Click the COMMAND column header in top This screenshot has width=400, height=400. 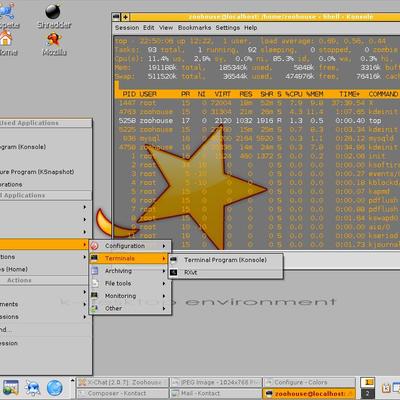383,94
